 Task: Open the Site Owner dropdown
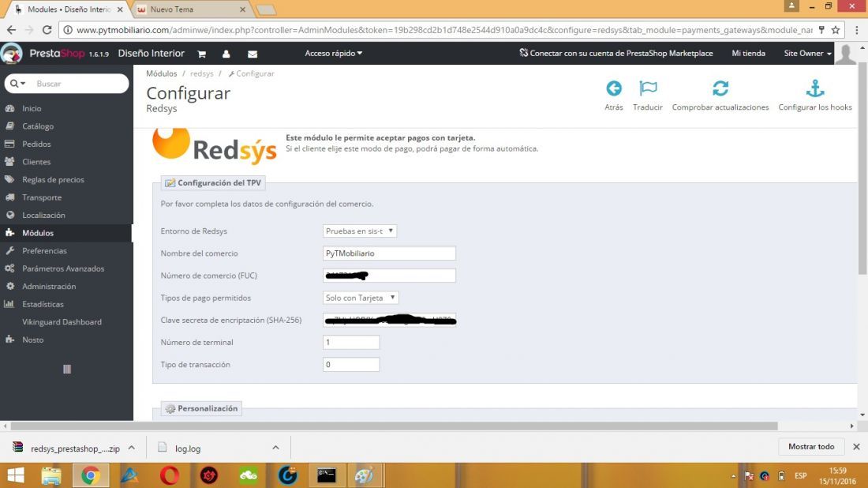pyautogui.click(x=807, y=53)
